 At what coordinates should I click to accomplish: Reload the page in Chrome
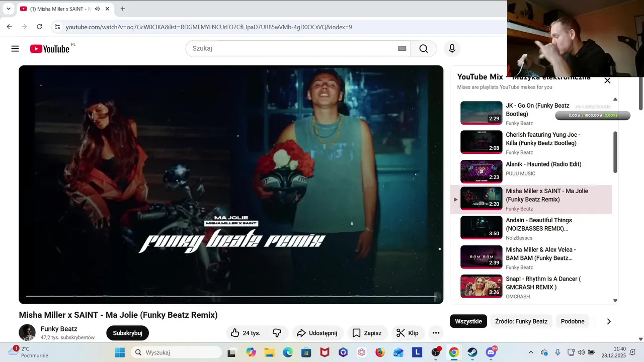pos(39,27)
